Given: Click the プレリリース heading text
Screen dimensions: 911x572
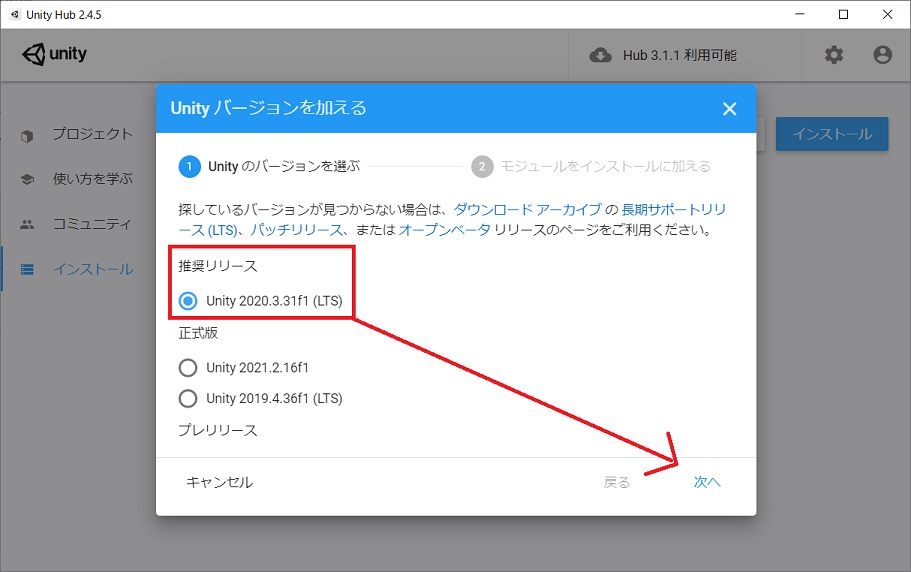Looking at the screenshot, I should pyautogui.click(x=218, y=430).
